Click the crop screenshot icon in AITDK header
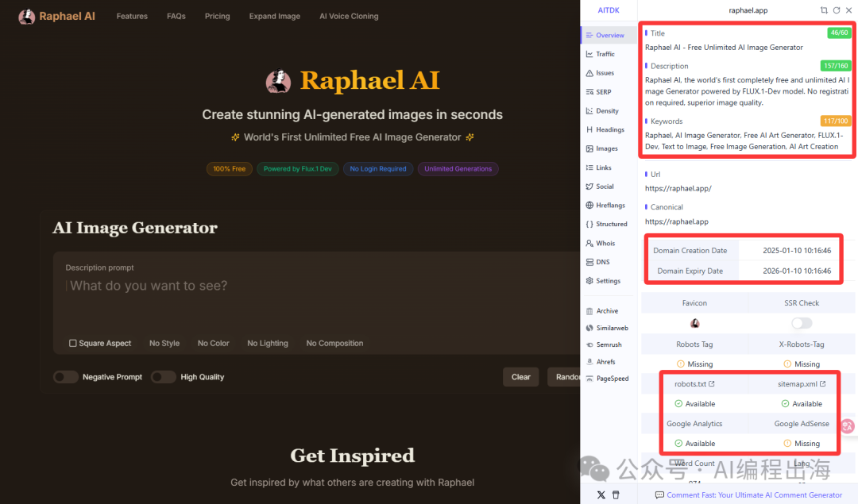The height and width of the screenshot is (504, 858). tap(824, 10)
